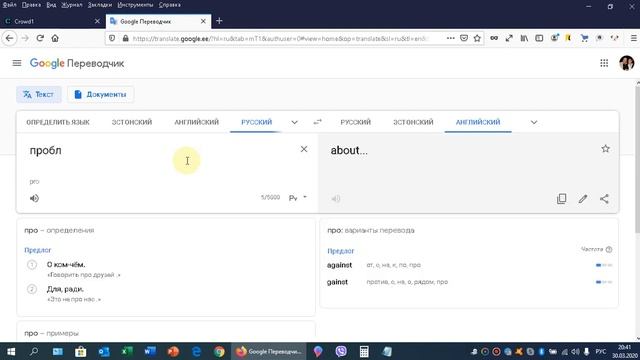Open Firefox library icon

click(524, 38)
